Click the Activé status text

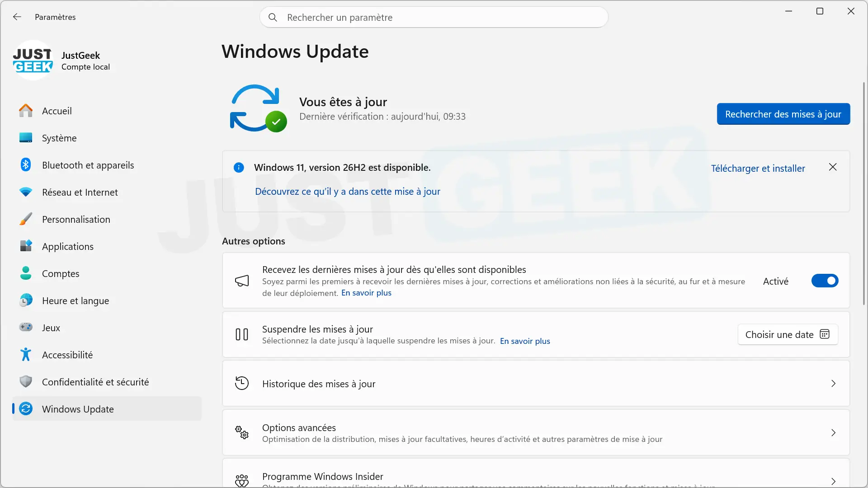pyautogui.click(x=775, y=281)
